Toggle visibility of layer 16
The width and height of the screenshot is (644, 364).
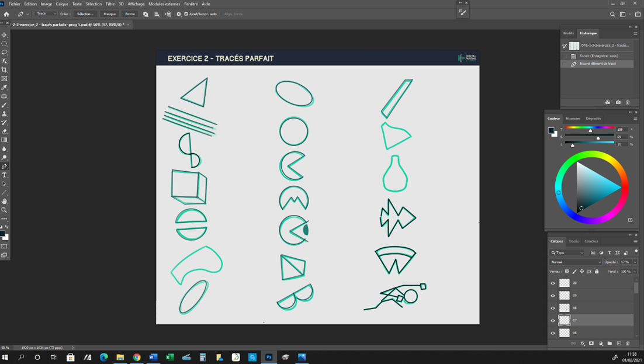[553, 331]
